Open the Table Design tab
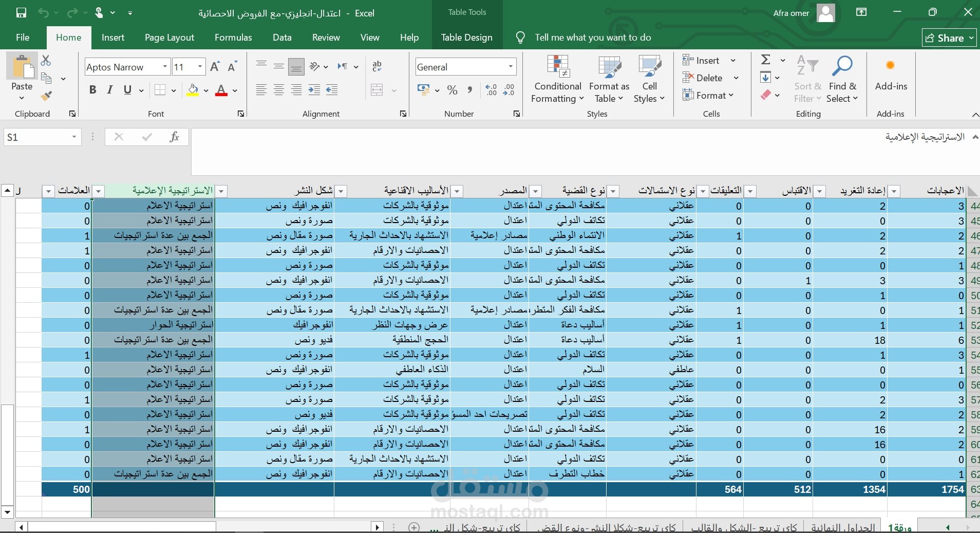Viewport: 980px width, 533px height. (466, 38)
